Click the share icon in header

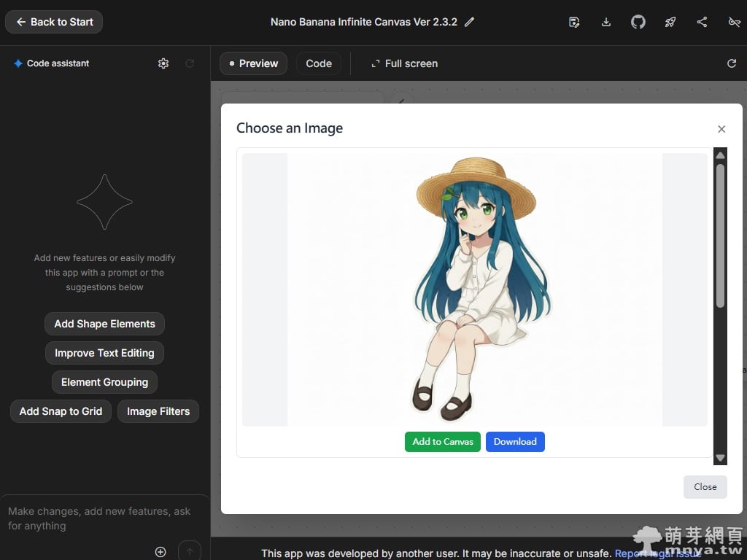click(x=702, y=22)
